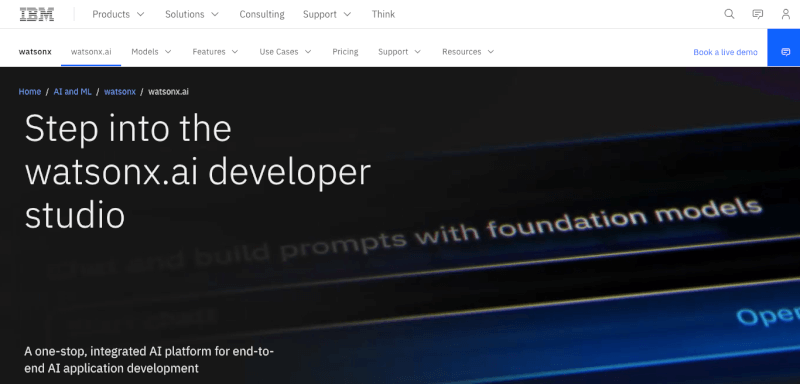Expand the Use Cases dropdown
The image size is (800, 384).
[x=285, y=52]
